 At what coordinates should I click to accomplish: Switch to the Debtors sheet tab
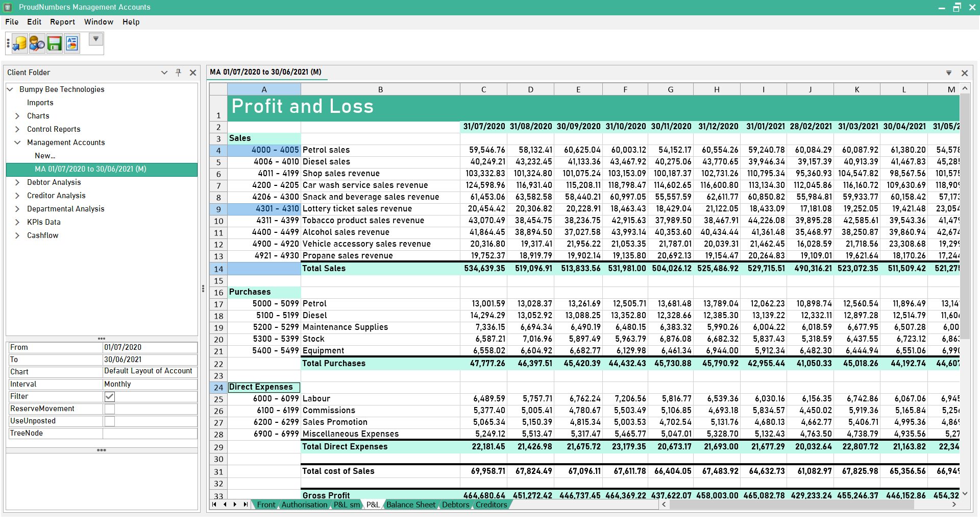(455, 505)
